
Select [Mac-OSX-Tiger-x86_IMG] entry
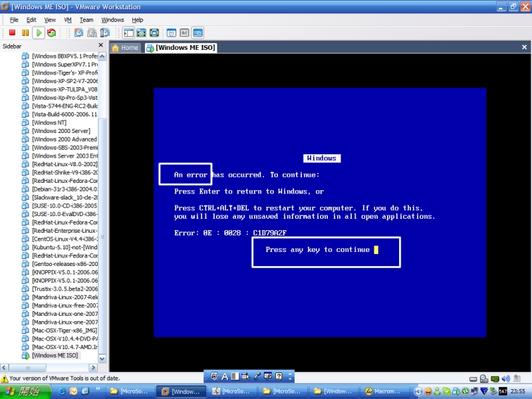60,331
